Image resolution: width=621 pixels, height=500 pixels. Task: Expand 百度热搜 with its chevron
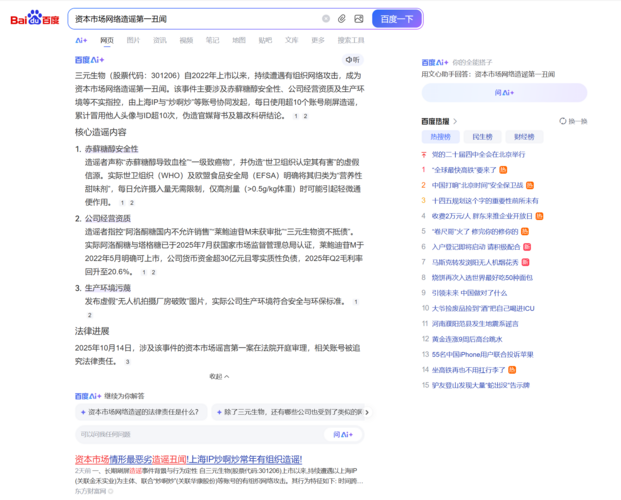[x=455, y=121]
